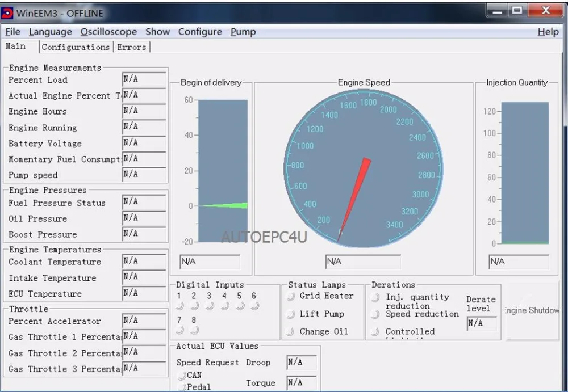
Task: Click the 'Momentary Fuel Consumpt' label
Action: [x=65, y=159]
